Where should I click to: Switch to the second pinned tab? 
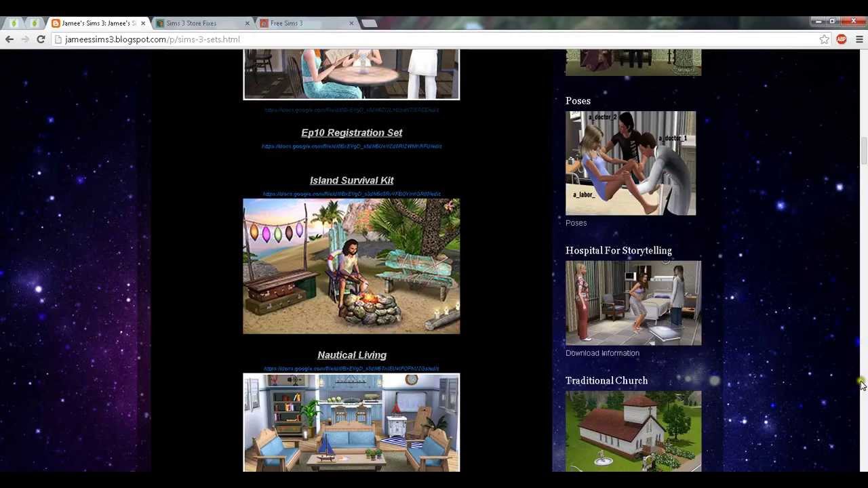(x=34, y=23)
